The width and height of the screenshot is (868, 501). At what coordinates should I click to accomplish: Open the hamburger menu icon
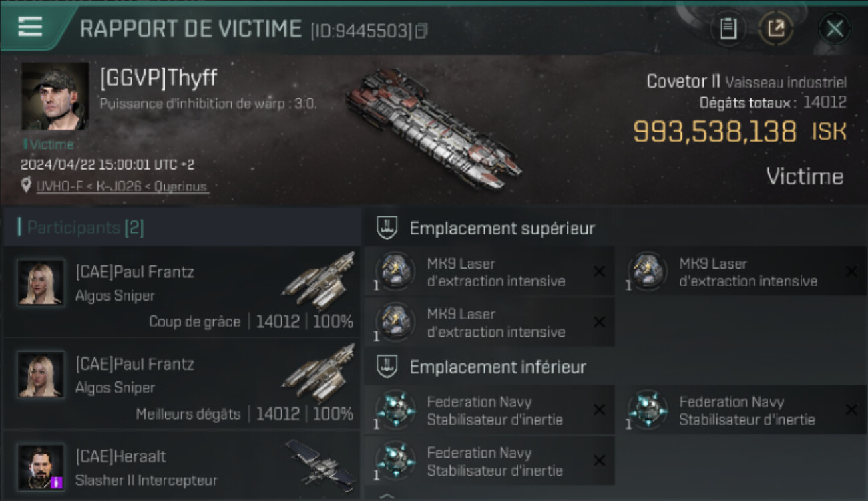30,27
